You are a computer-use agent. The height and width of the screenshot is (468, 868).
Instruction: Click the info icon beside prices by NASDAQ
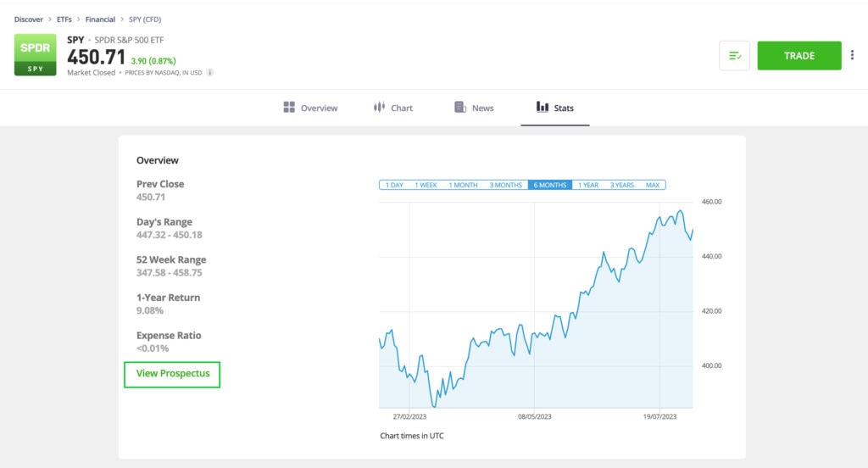point(210,73)
